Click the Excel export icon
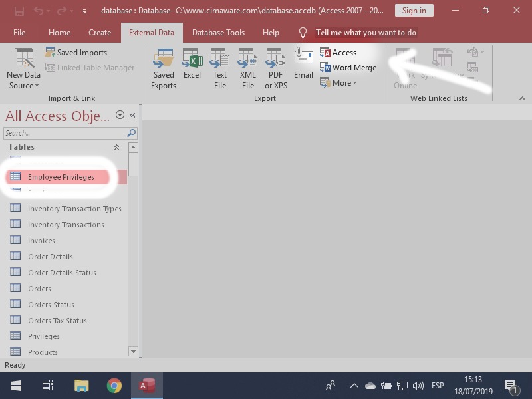 coord(192,67)
